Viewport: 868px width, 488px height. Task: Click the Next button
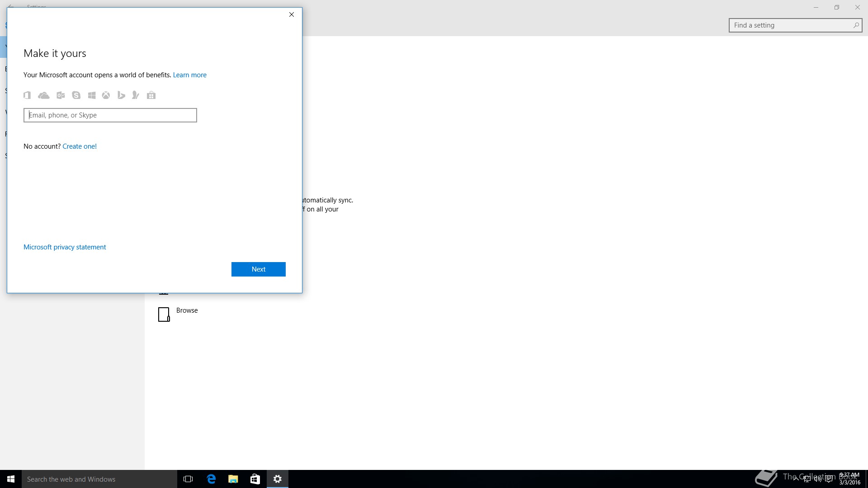(x=259, y=269)
